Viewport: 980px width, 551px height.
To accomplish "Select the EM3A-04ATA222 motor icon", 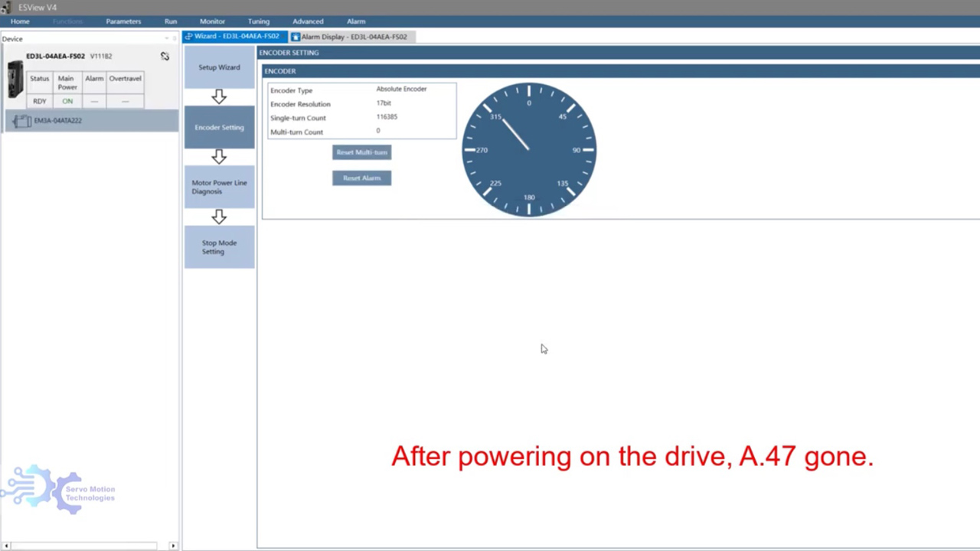I will click(22, 121).
